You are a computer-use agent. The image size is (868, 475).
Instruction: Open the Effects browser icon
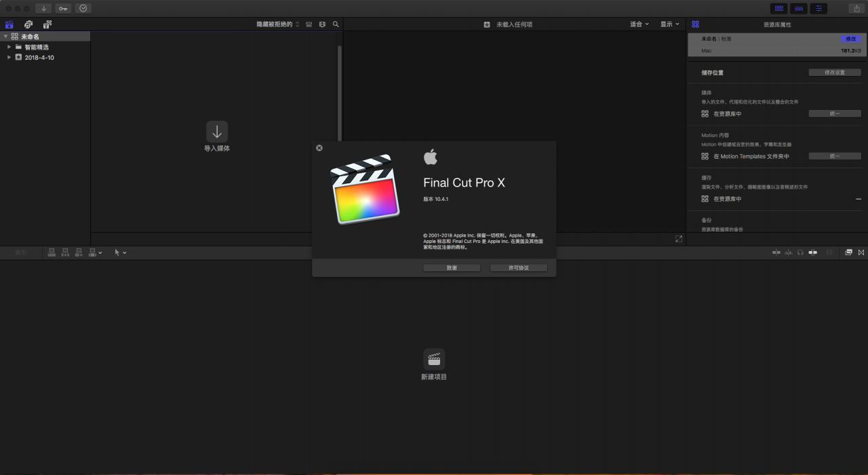pos(848,252)
